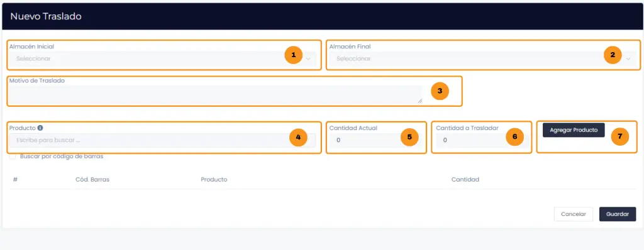Open the Almacén Final dropdown
This screenshot has height=250, width=644.
click(x=482, y=58)
